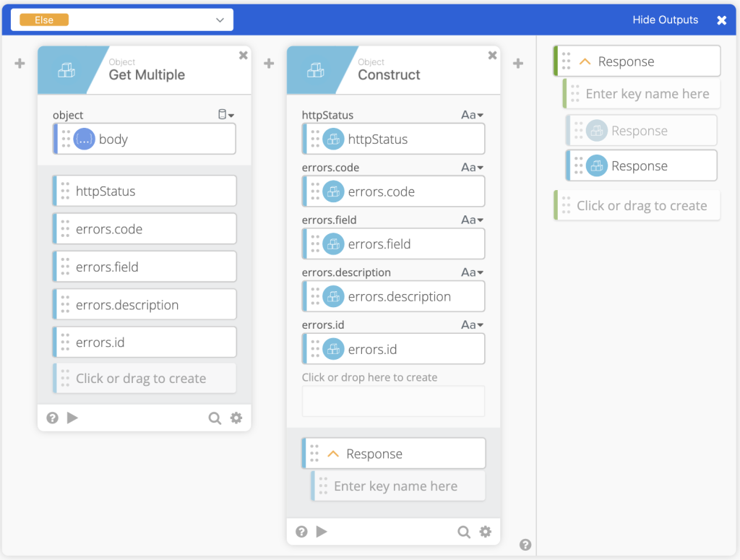This screenshot has width=740, height=560.
Task: Open Construct card settings gear
Action: click(x=486, y=532)
